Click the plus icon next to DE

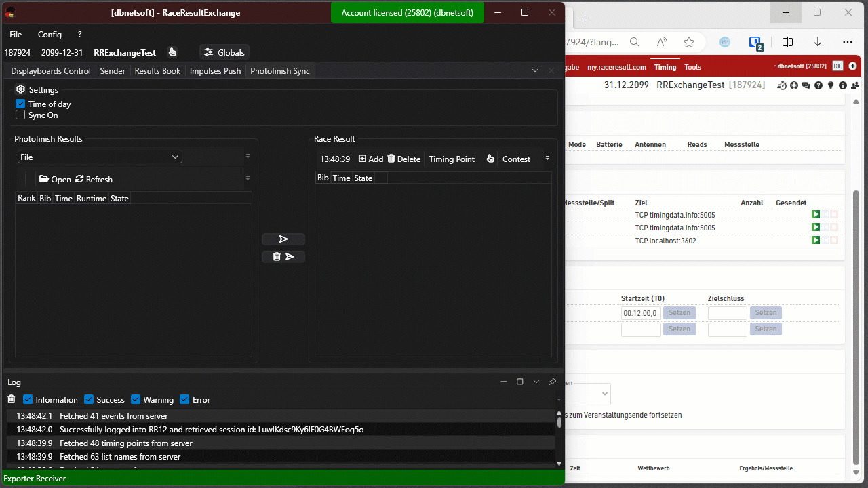click(x=852, y=66)
